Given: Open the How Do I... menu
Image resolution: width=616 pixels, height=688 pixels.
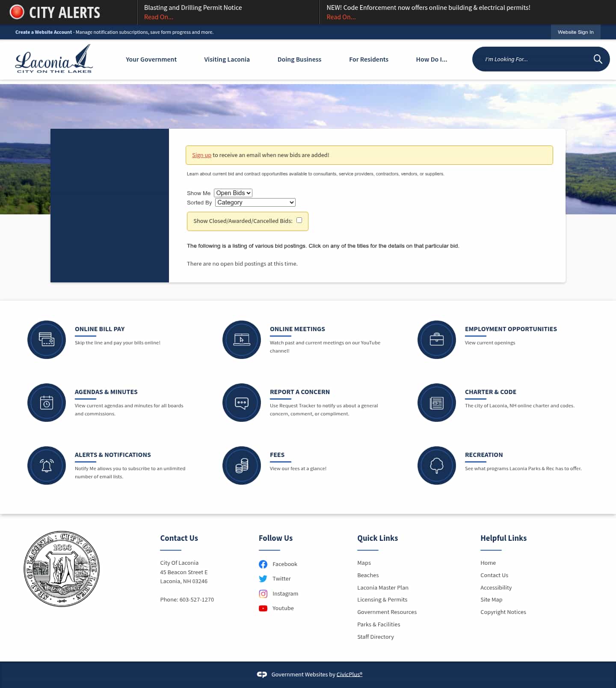Looking at the screenshot, I should tap(432, 59).
